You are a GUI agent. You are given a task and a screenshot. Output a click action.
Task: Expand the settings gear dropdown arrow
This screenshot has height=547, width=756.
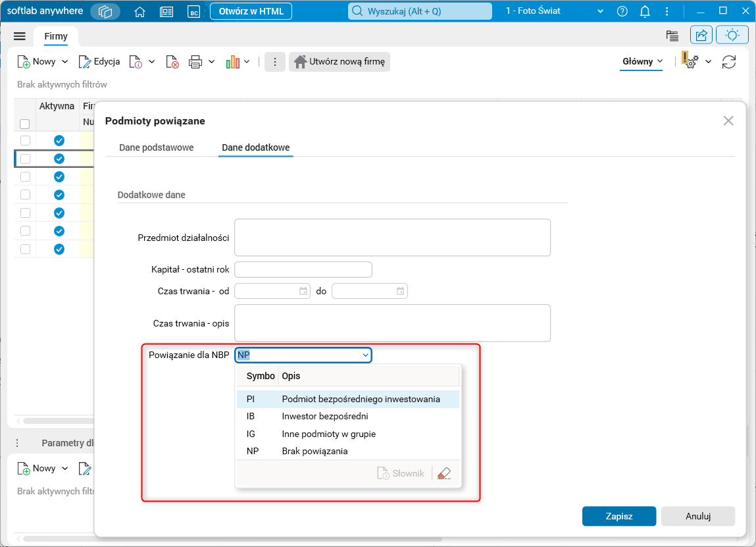pos(708,62)
